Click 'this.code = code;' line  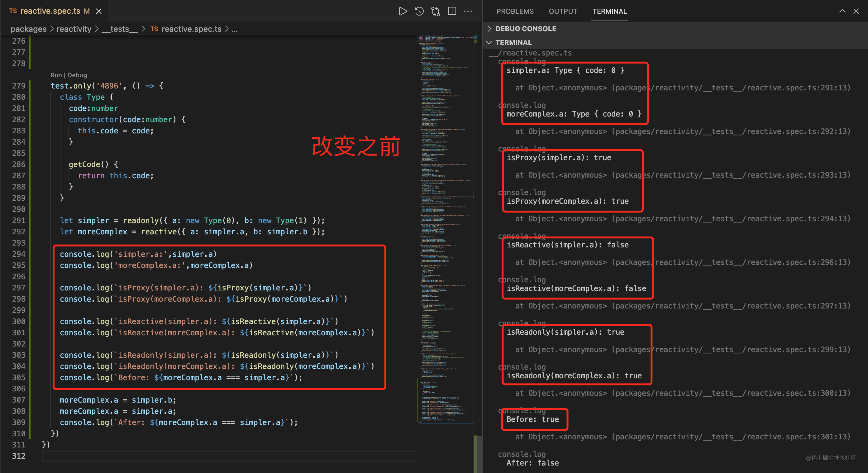click(116, 131)
